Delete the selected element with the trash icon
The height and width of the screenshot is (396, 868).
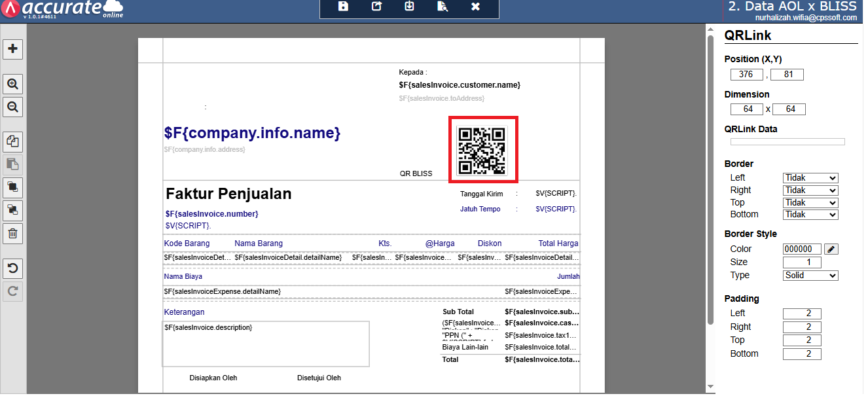(13, 233)
